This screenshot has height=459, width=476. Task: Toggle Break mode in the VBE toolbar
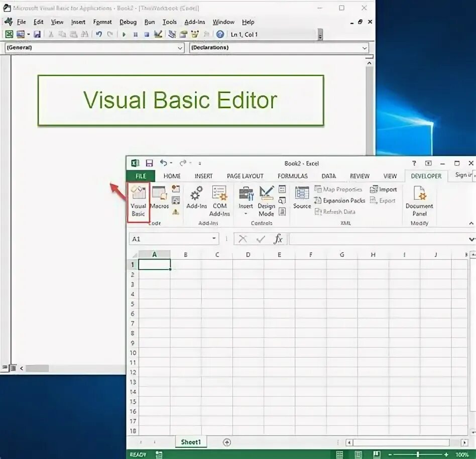pyautogui.click(x=135, y=34)
